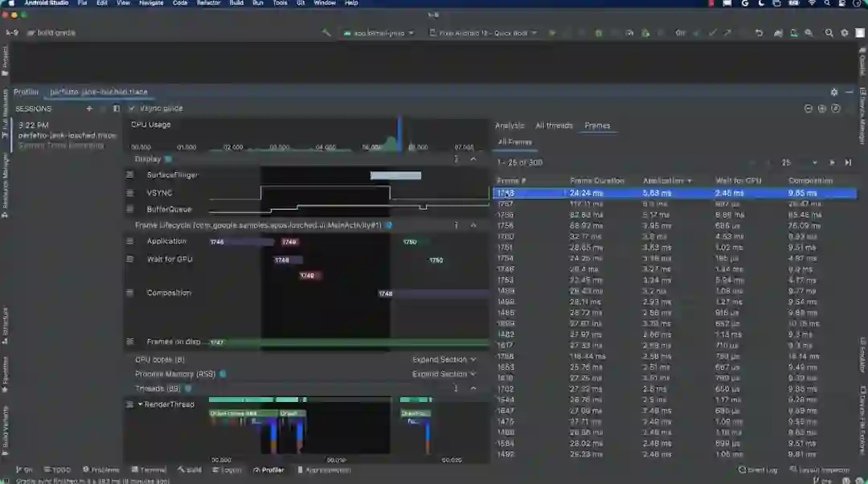Collapse the Display section
The height and width of the screenshot is (484, 868).
pyautogui.click(x=473, y=159)
